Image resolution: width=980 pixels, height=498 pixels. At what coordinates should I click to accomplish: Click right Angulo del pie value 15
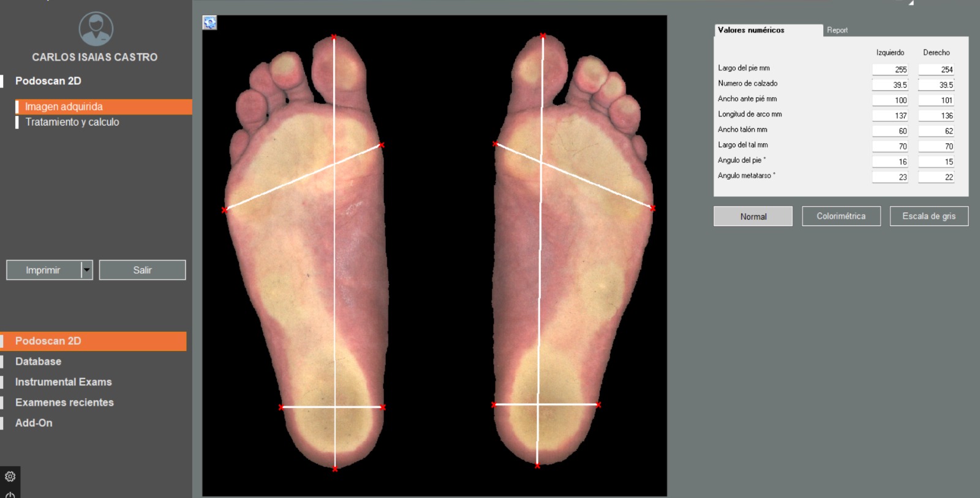pos(936,161)
